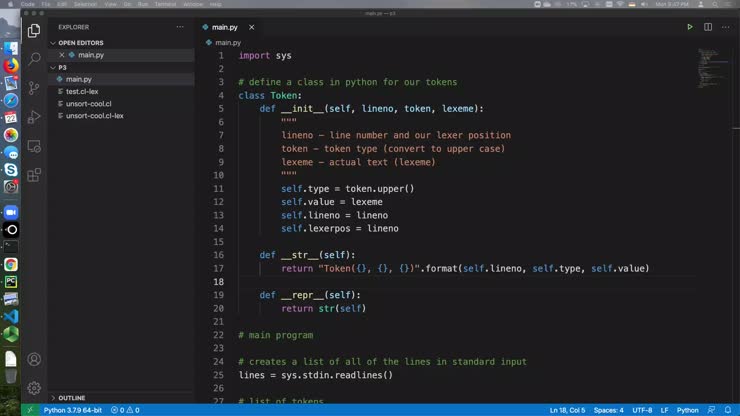Select the main.py tab
740x416 pixels.
pos(225,27)
